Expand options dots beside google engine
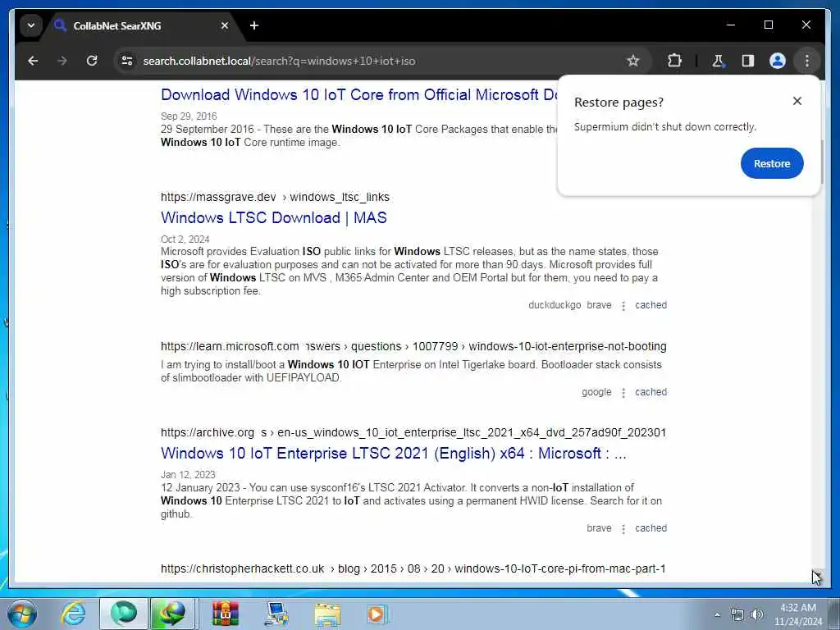 (x=623, y=393)
